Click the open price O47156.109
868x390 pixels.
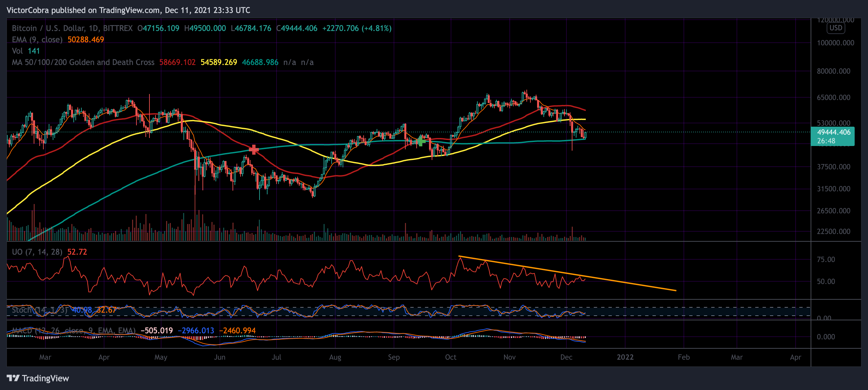[x=158, y=28]
